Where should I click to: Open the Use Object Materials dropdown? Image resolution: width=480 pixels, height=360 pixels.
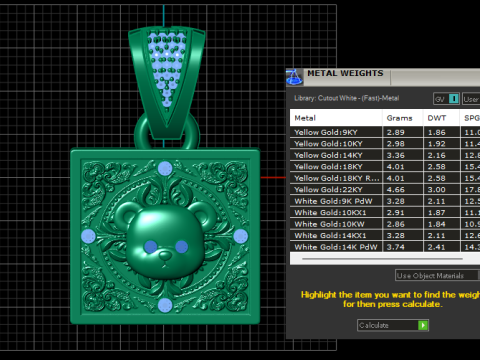point(437,276)
